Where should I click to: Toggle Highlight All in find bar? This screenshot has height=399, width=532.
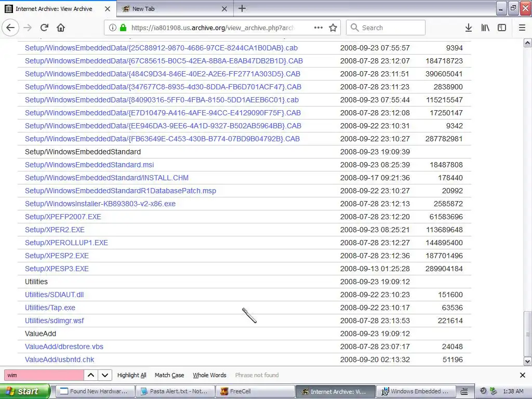(131, 375)
